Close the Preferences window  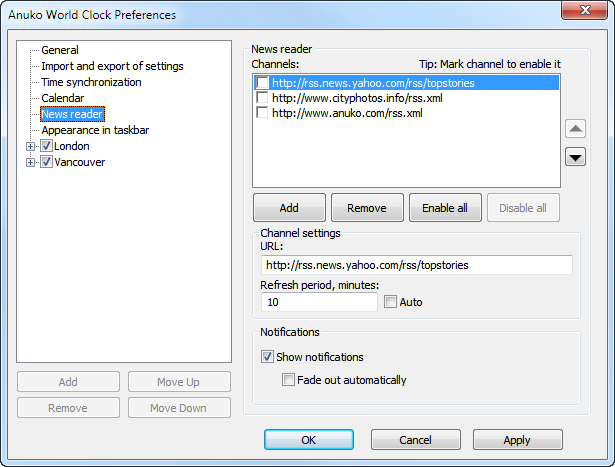(589, 13)
